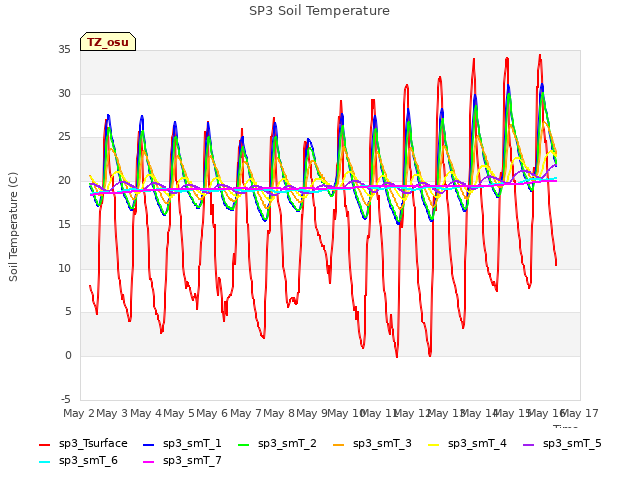Viewport: 640px width, 480px height.
Task: Click the 0 y-axis tick label
Action: 68,356
